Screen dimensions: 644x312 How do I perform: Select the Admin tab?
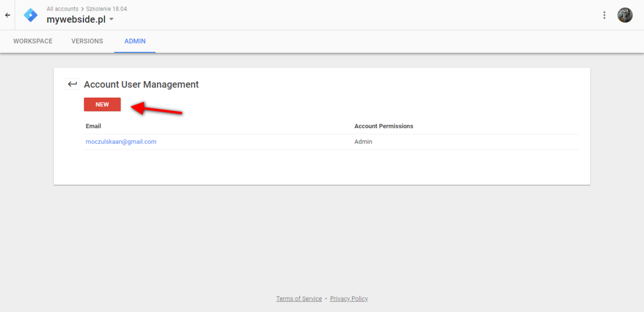click(135, 41)
